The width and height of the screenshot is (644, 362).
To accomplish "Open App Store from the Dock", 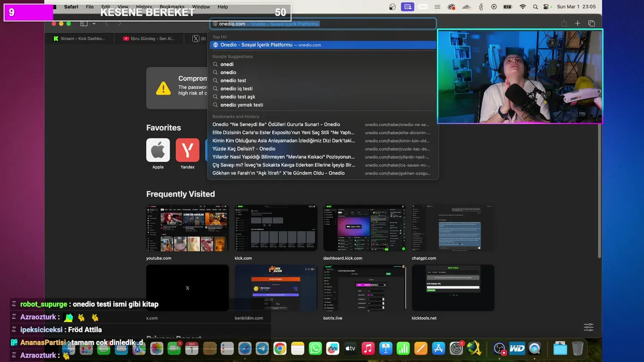I will 438,348.
